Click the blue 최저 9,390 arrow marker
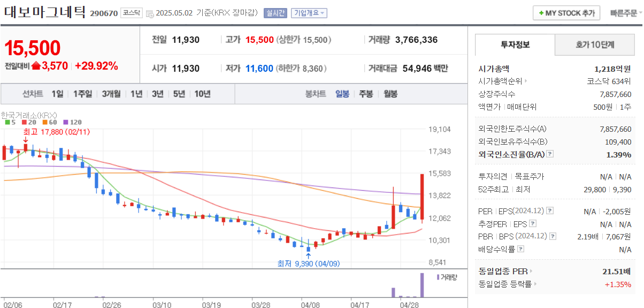The height and width of the screenshot is (308, 644). click(308, 256)
